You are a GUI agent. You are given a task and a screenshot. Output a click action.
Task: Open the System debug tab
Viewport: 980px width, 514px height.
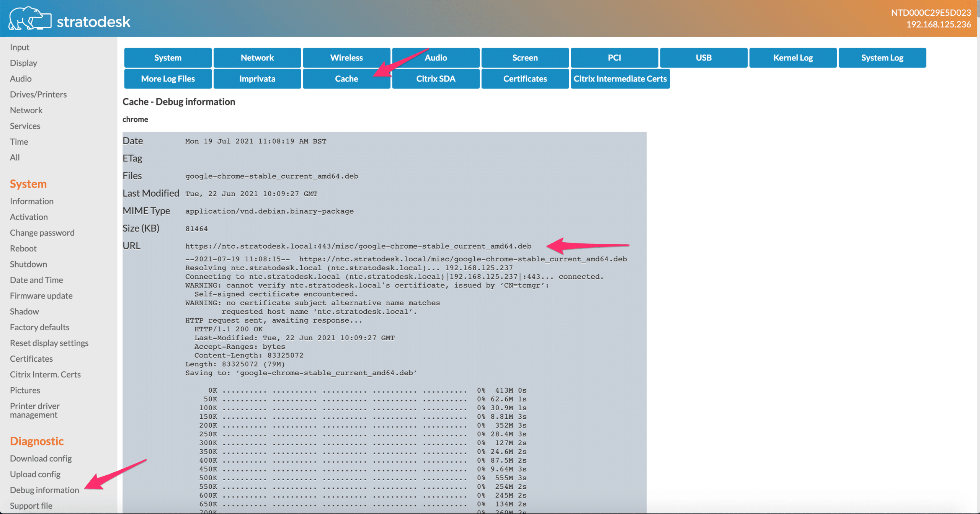pos(168,58)
